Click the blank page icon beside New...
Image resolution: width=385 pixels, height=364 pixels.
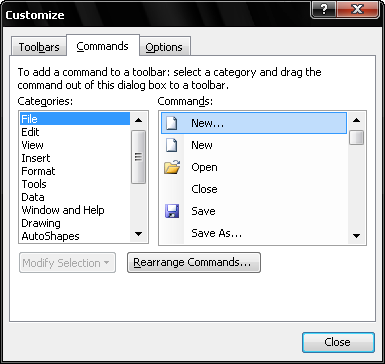pos(172,123)
